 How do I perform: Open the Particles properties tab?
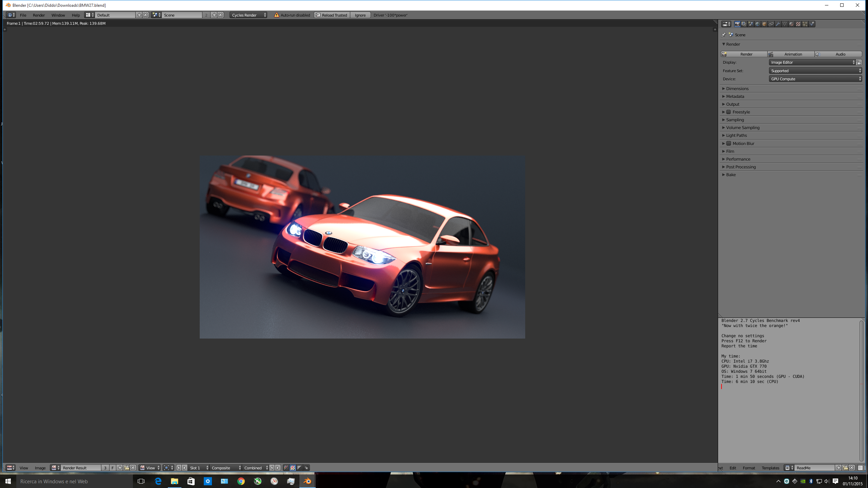805,24
